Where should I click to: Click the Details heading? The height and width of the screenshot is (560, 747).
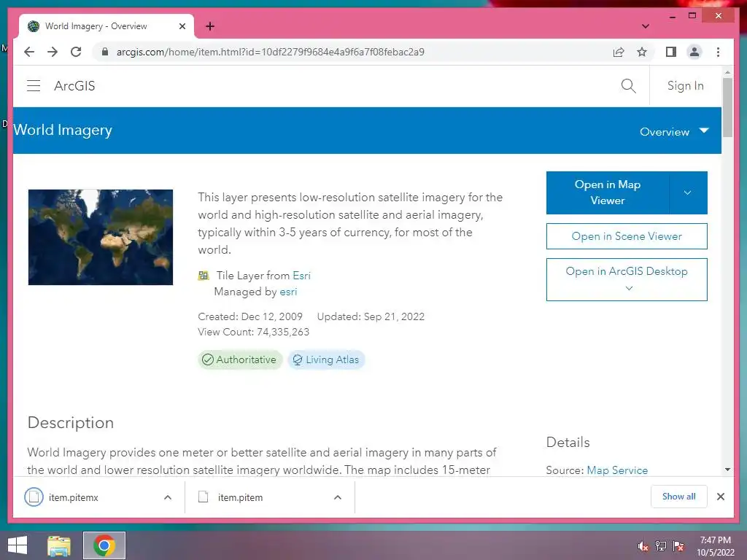(x=568, y=442)
